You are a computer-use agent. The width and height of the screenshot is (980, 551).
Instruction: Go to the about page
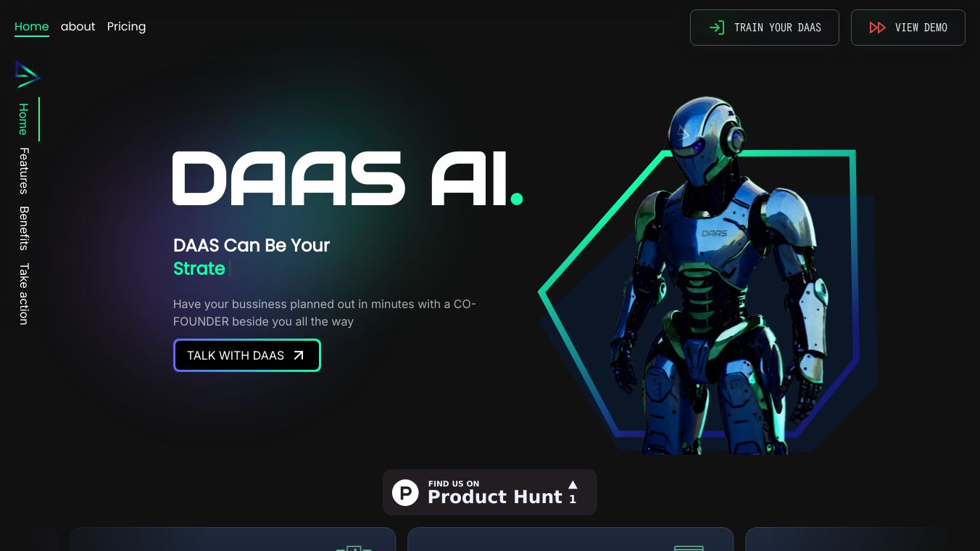tap(78, 27)
